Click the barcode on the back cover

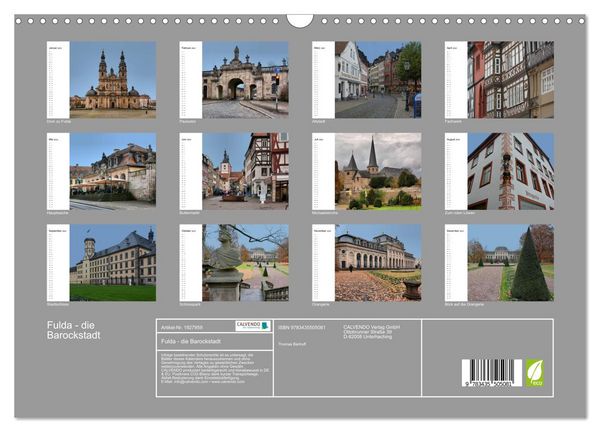[x=491, y=373]
